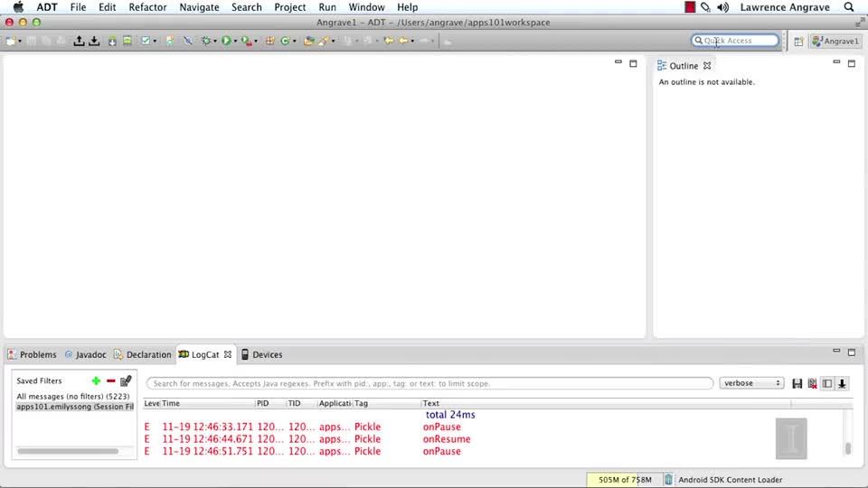Click the New Java Class icon
The height and width of the screenshot is (488, 868).
point(285,41)
